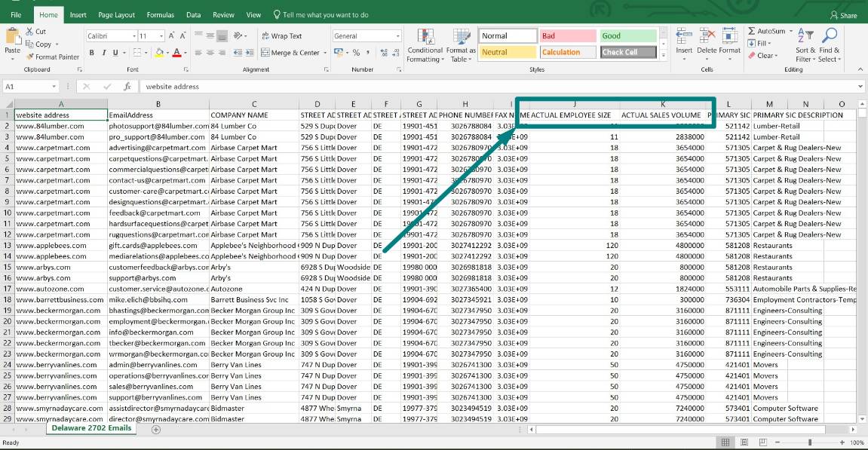Image resolution: width=868 pixels, height=450 pixels.
Task: Add a new sheet with plus icon
Action: click(156, 430)
